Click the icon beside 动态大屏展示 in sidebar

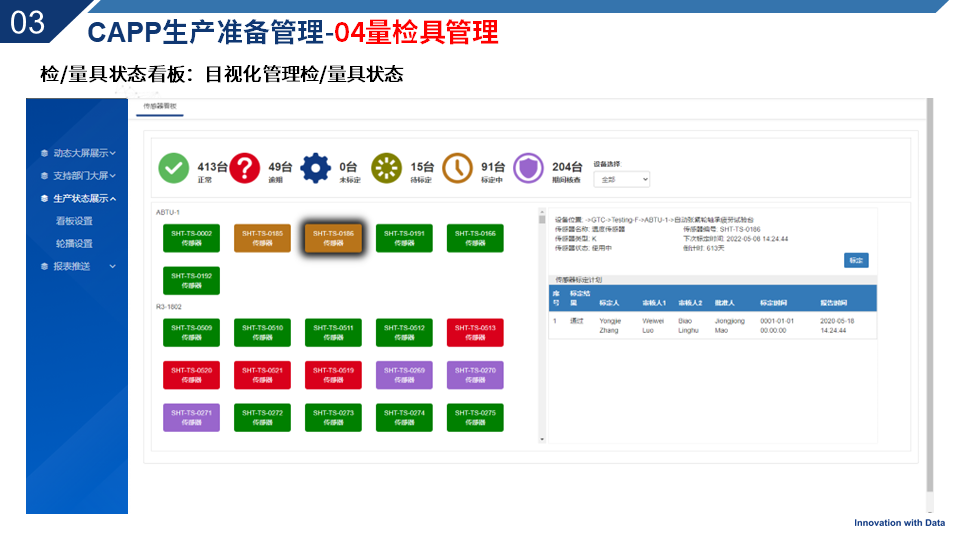(44, 153)
